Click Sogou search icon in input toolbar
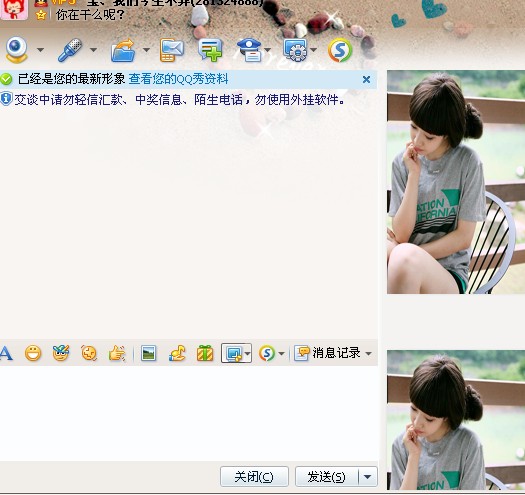The height and width of the screenshot is (495, 525). 267,353
